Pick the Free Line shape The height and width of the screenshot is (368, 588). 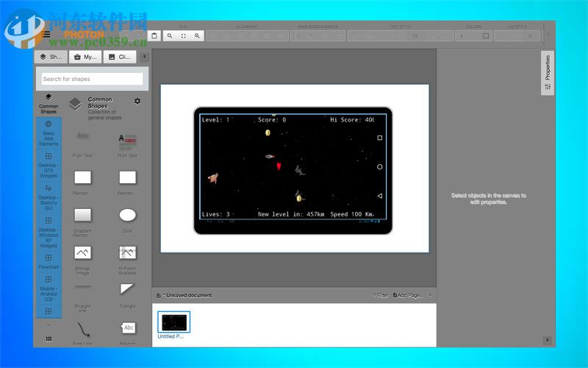[x=82, y=333]
